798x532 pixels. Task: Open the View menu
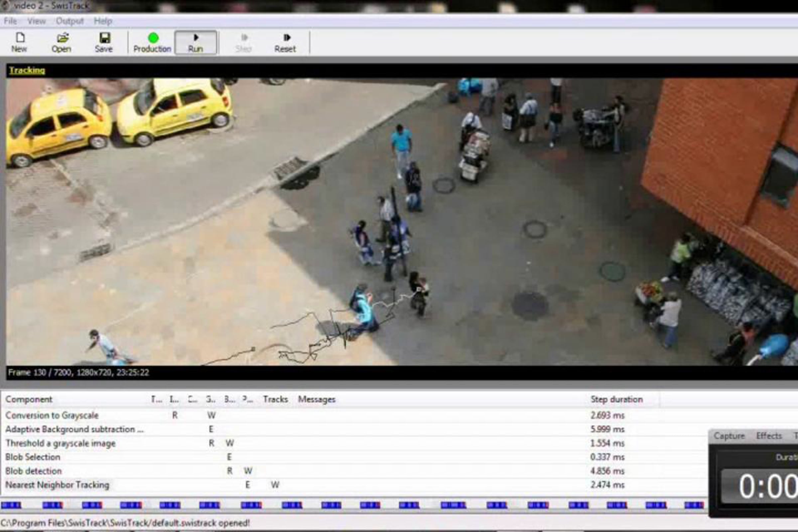(x=37, y=21)
